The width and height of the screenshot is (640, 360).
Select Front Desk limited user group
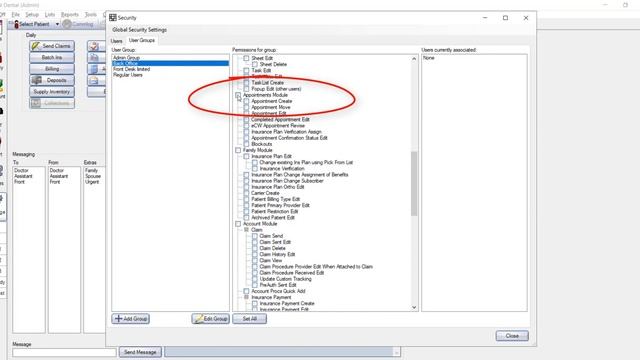[170, 69]
